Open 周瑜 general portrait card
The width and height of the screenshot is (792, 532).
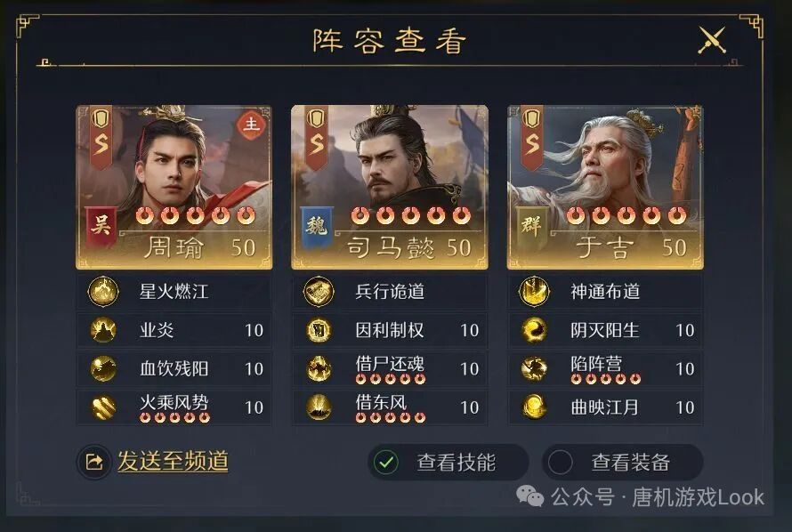[174, 187]
